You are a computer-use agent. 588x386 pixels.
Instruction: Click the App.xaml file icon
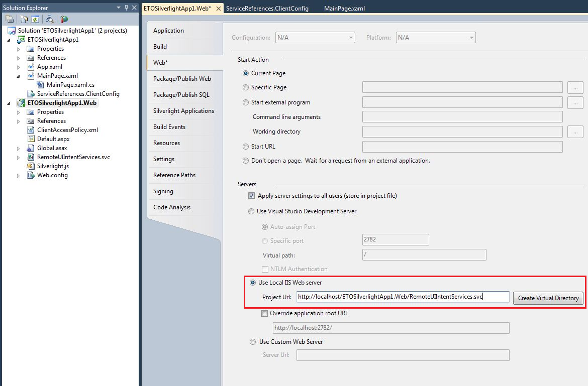coord(31,67)
